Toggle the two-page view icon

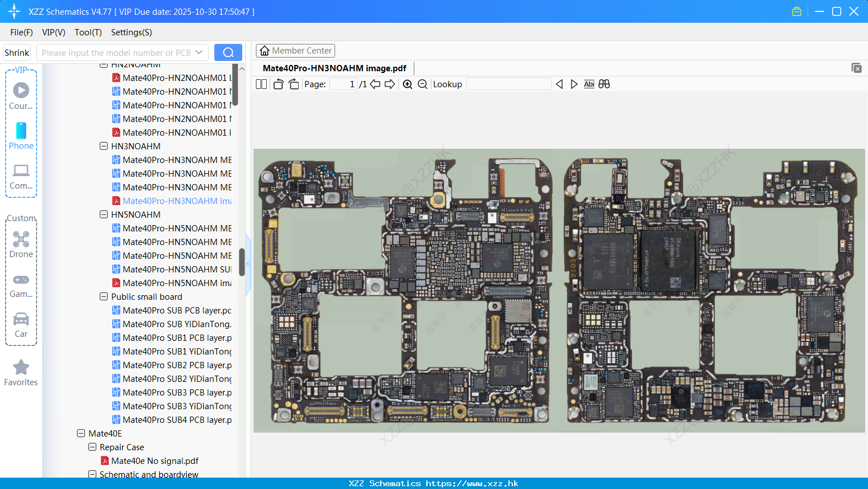pyautogui.click(x=261, y=84)
